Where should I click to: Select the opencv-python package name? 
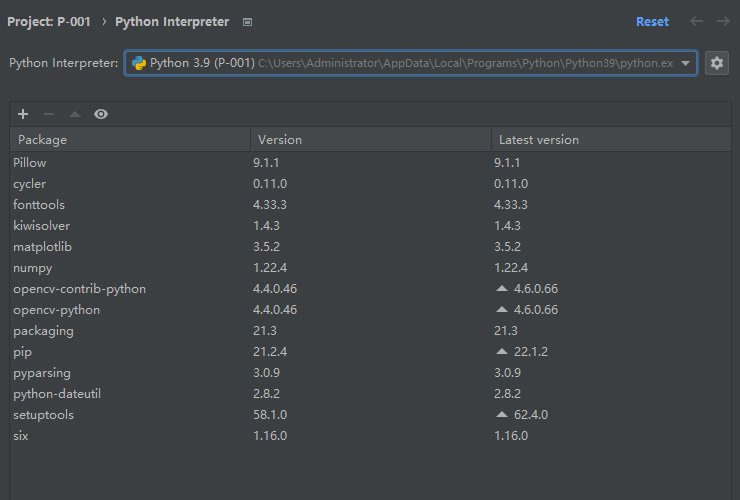click(x=57, y=310)
